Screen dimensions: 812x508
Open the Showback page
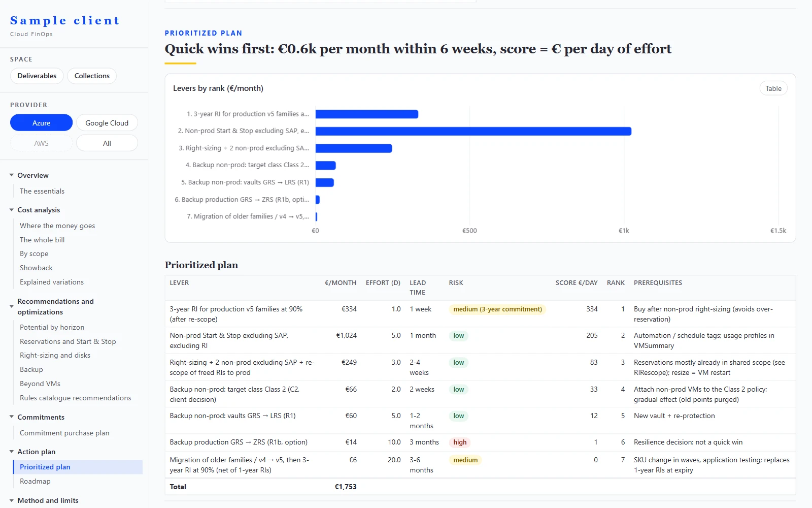36,268
